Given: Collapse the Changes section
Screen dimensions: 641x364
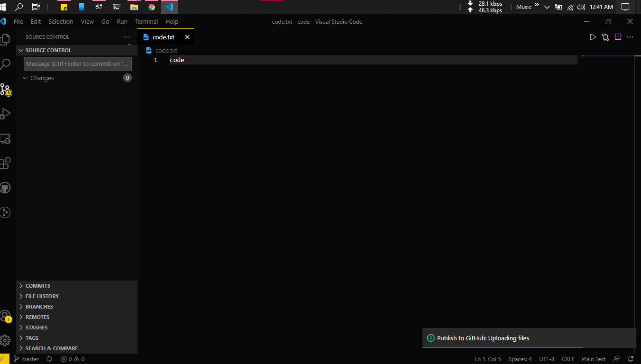Looking at the screenshot, I should (x=43, y=78).
